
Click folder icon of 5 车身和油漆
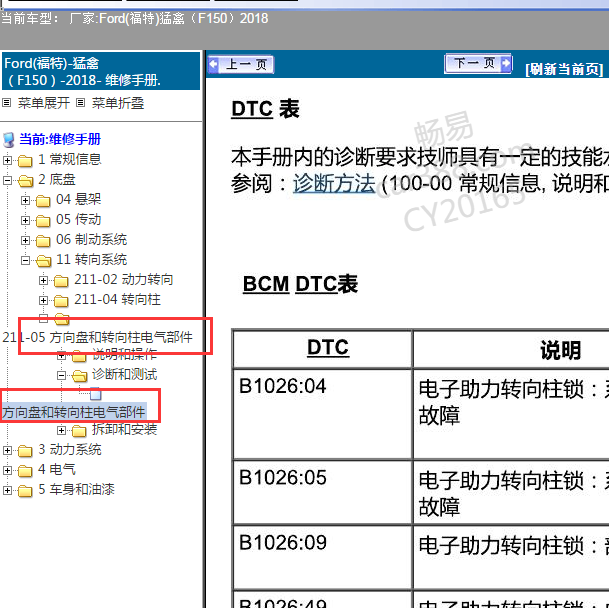point(25,491)
